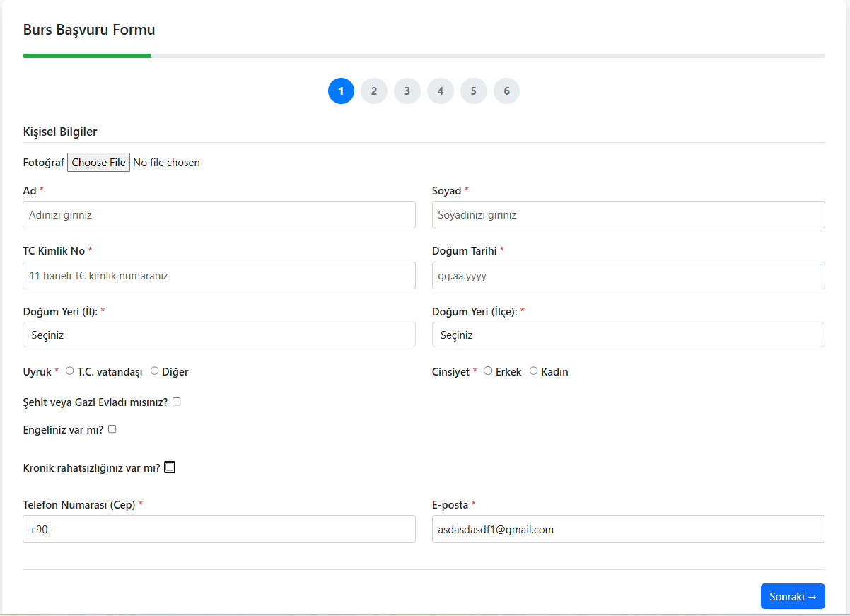850x616 pixels.
Task: Click the active step 1 indicator
Action: [341, 91]
